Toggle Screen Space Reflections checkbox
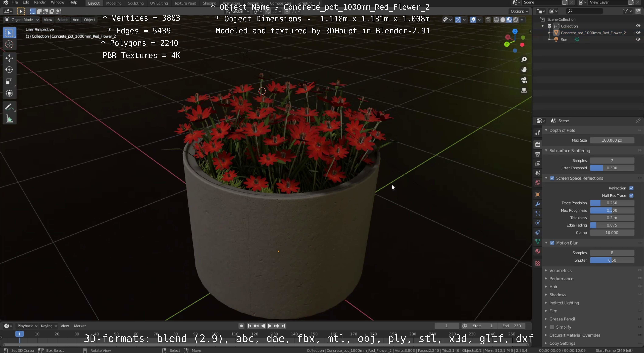The width and height of the screenshot is (644, 353). point(552,178)
